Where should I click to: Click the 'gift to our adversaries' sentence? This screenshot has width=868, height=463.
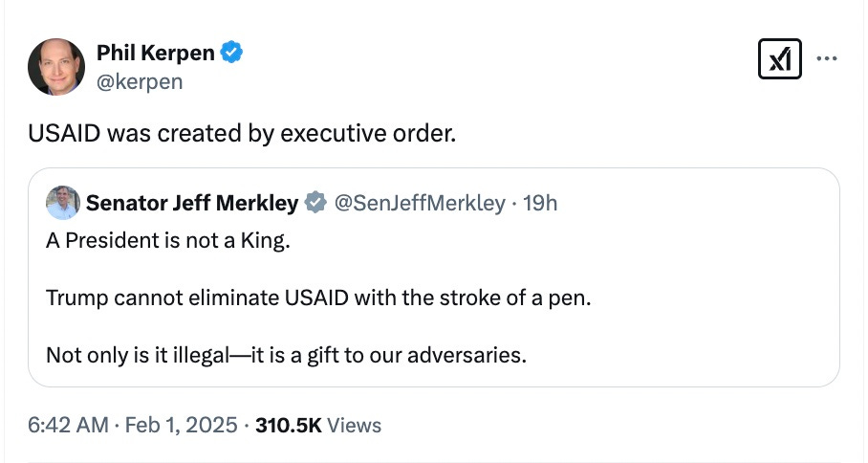click(286, 355)
